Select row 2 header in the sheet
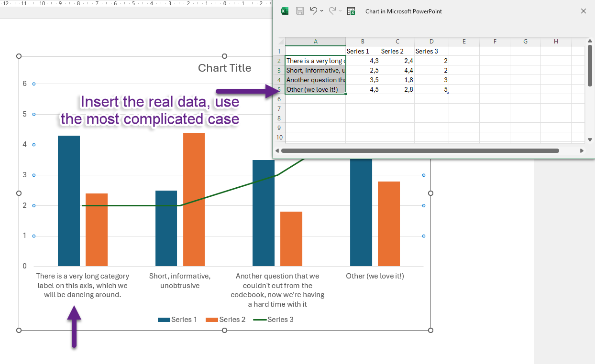Image resolution: width=595 pixels, height=364 pixels. [x=279, y=61]
